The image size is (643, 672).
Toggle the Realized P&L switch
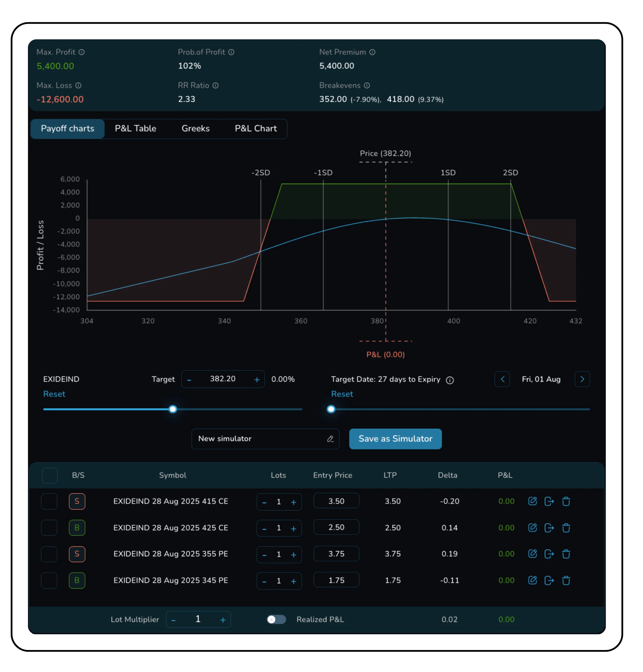click(276, 619)
